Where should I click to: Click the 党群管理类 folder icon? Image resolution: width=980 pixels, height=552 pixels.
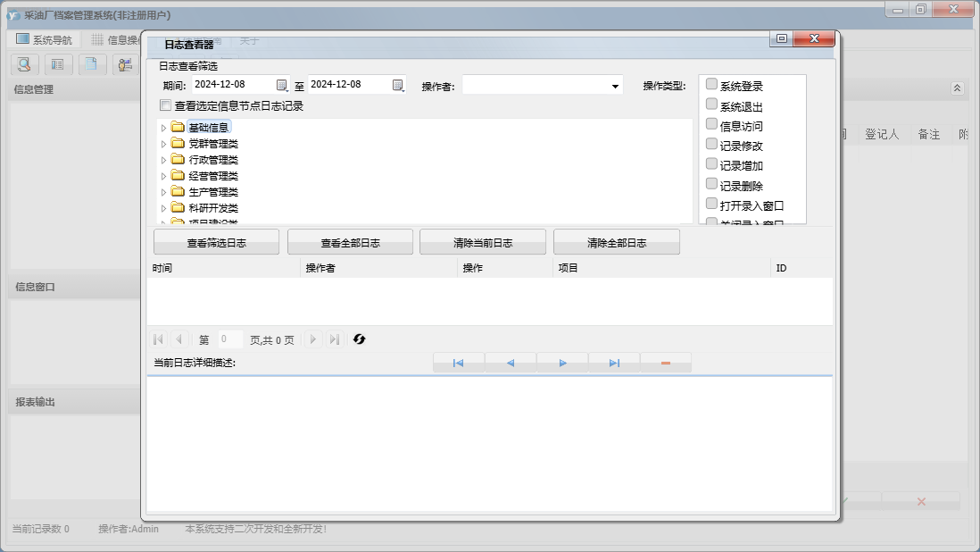click(x=178, y=143)
